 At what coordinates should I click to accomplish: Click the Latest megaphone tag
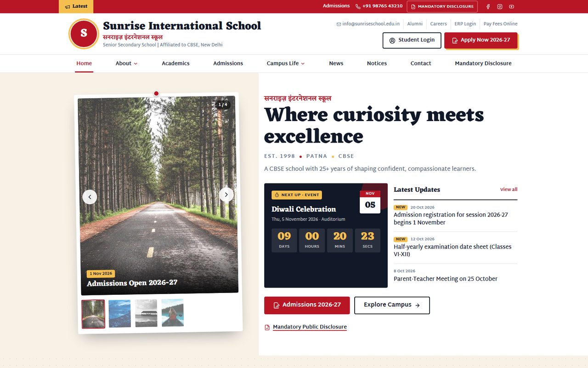tap(76, 6)
